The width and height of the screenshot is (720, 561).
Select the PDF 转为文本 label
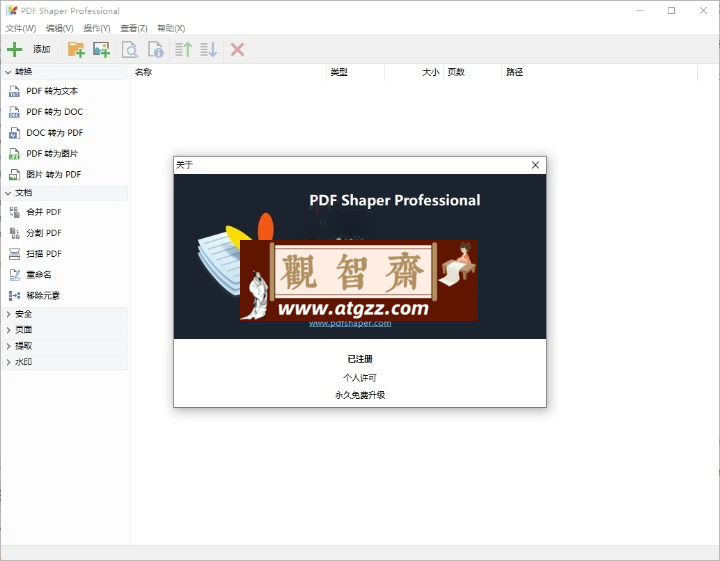[x=52, y=91]
